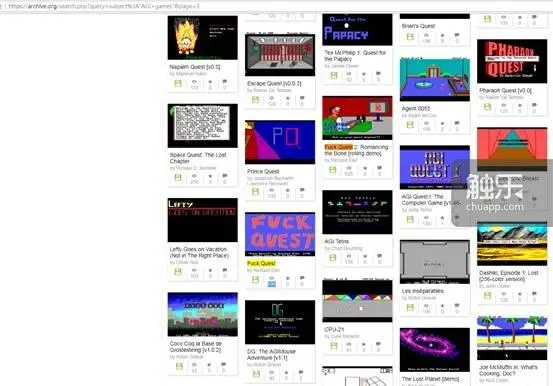Click the software icon under Space Quest: The Lost Chapter

(178, 177)
